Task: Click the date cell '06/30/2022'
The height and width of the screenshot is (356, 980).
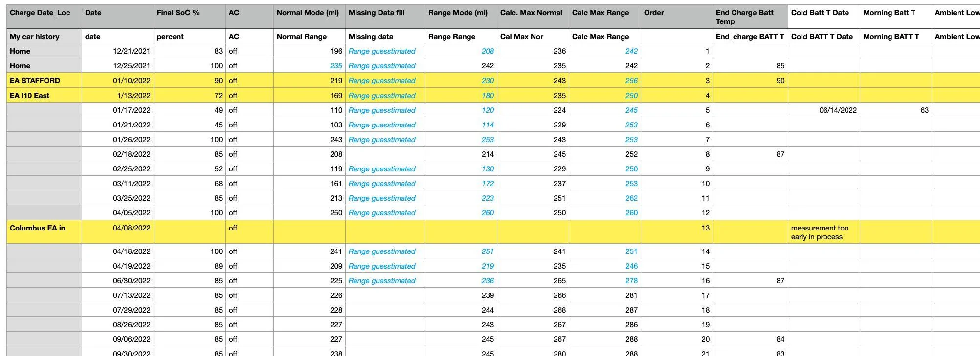Action: [117, 280]
